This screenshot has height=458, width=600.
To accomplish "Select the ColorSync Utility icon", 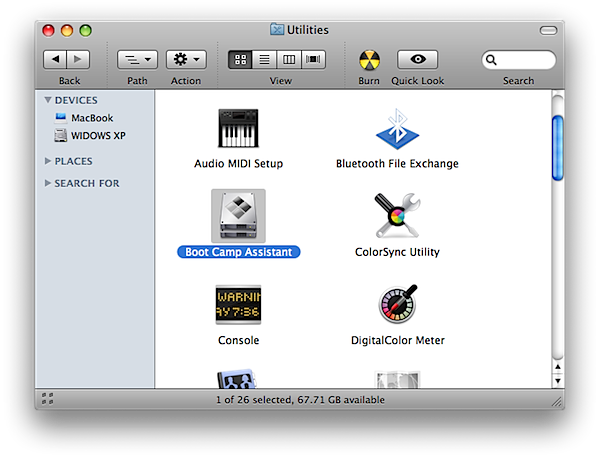I will [397, 215].
